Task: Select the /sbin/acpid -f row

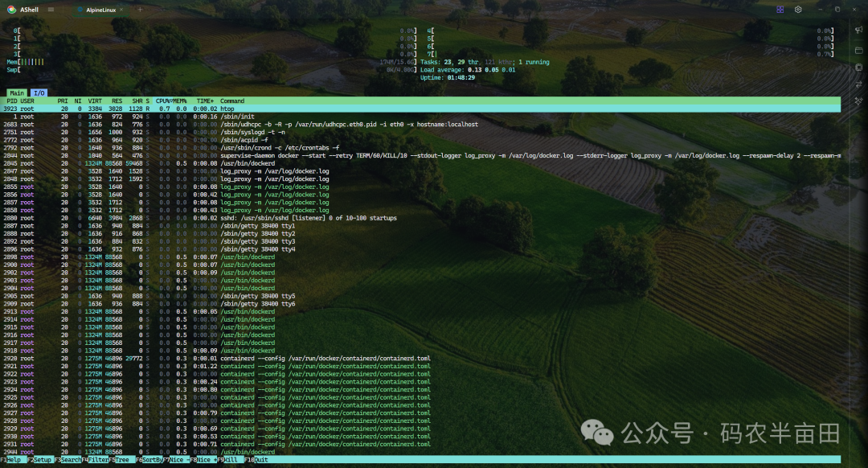Action: coord(420,140)
